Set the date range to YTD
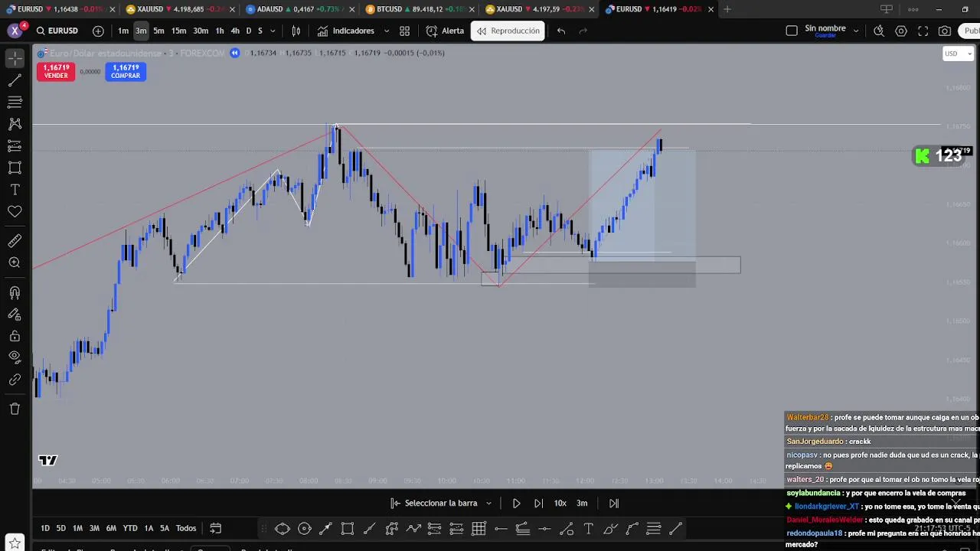This screenshot has width=980, height=551. pyautogui.click(x=130, y=528)
